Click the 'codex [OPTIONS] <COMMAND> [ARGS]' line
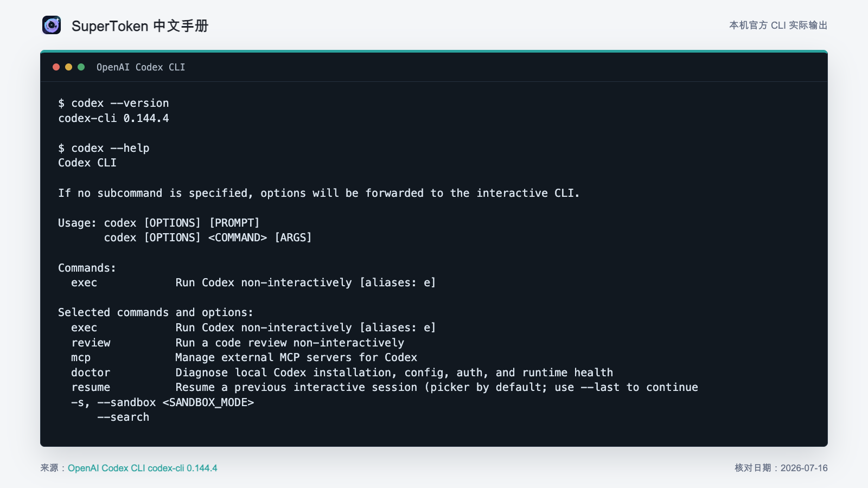The width and height of the screenshot is (868, 488). (x=208, y=237)
